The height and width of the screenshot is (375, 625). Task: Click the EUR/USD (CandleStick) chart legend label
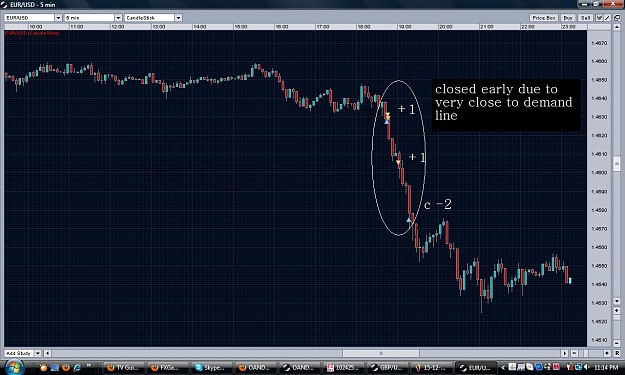(x=32, y=33)
